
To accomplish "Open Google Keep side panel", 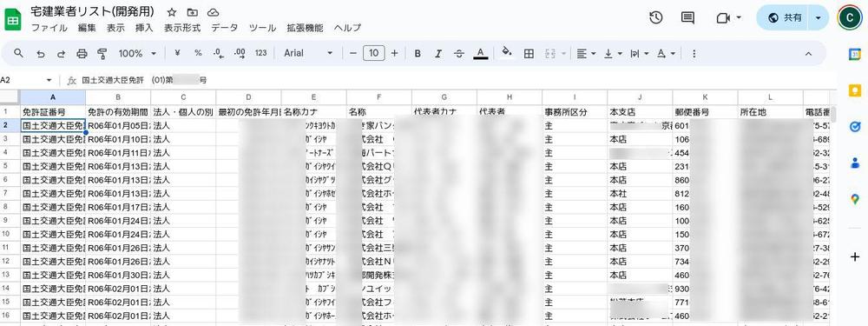I will click(x=855, y=90).
